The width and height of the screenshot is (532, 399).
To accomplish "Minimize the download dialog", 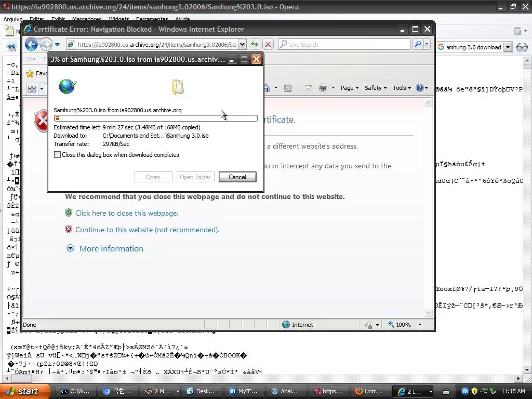I will coord(232,59).
